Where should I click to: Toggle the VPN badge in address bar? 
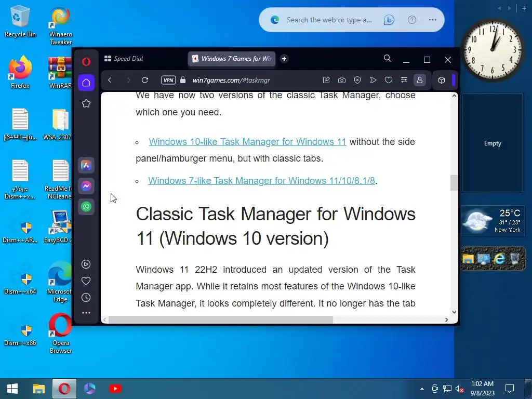(168, 80)
